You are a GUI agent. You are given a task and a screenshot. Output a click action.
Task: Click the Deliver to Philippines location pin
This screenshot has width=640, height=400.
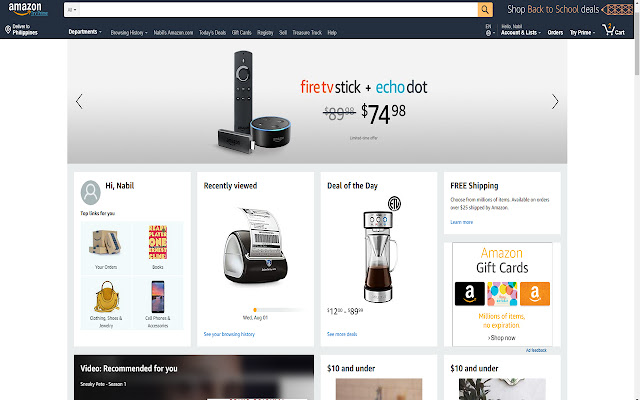(8, 29)
